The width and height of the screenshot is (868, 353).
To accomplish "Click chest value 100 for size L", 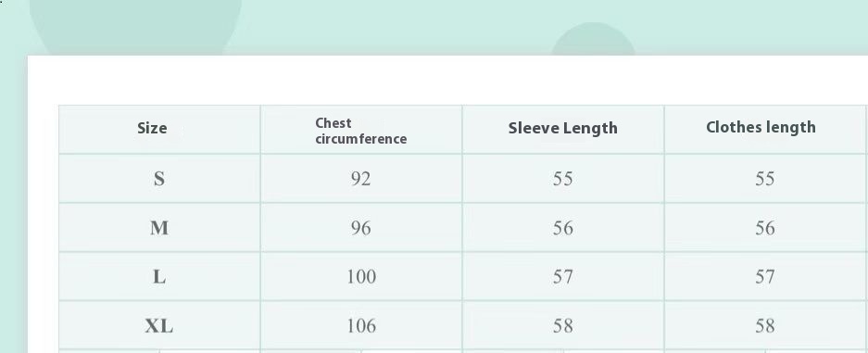I will click(361, 277).
